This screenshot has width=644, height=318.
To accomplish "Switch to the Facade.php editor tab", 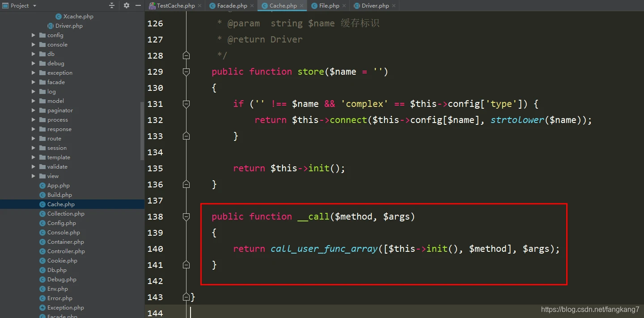I will point(232,6).
